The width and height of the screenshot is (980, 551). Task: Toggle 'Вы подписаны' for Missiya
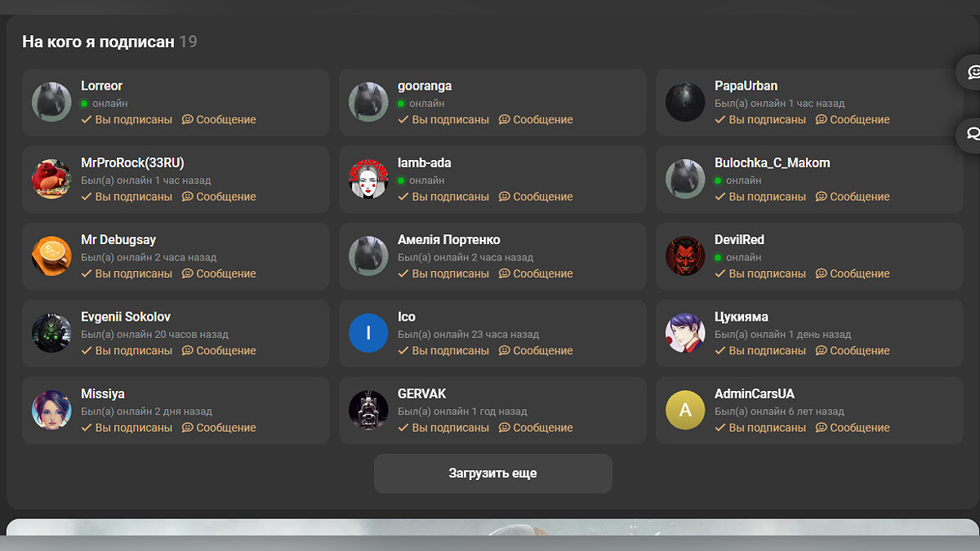pos(127,428)
